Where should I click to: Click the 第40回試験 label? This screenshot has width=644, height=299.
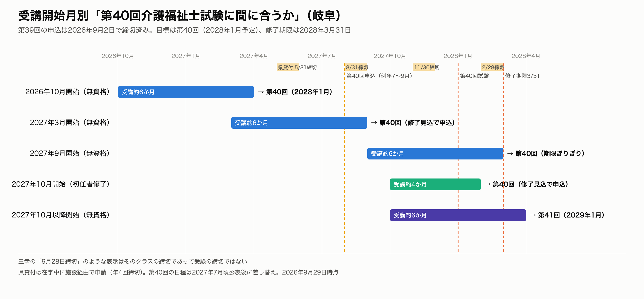coord(474,76)
